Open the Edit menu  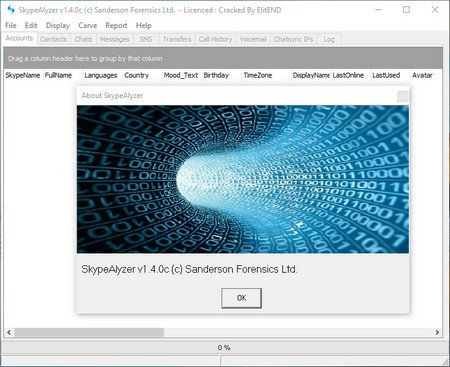point(31,25)
